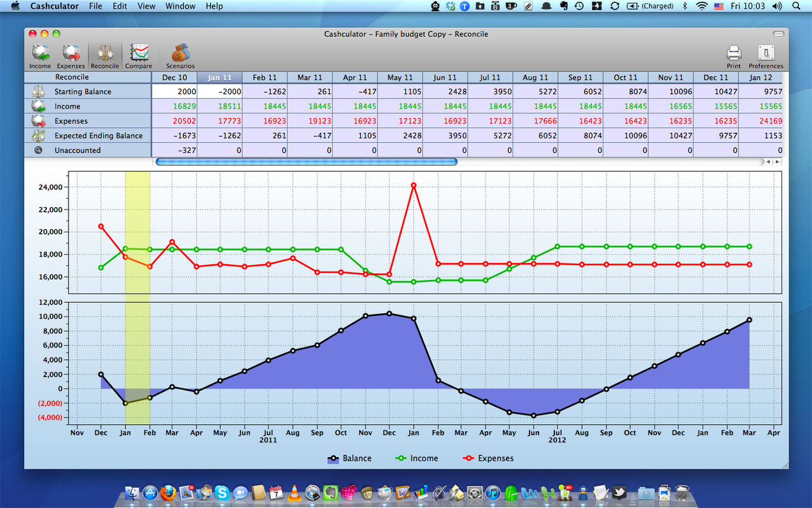Click the Dec 10 Starting Balance cell

point(174,91)
